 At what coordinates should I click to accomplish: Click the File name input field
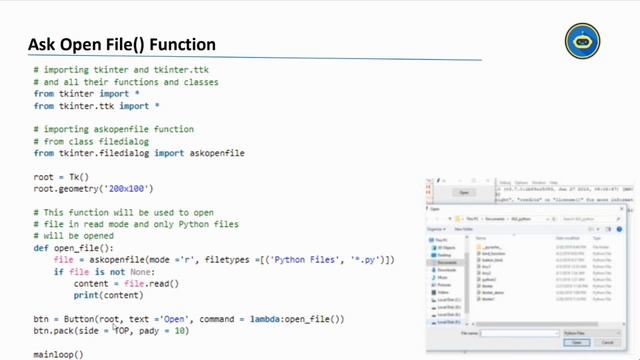click(519, 333)
